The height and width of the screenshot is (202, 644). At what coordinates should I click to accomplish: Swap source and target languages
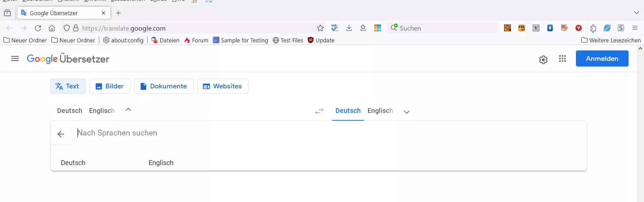coord(319,111)
